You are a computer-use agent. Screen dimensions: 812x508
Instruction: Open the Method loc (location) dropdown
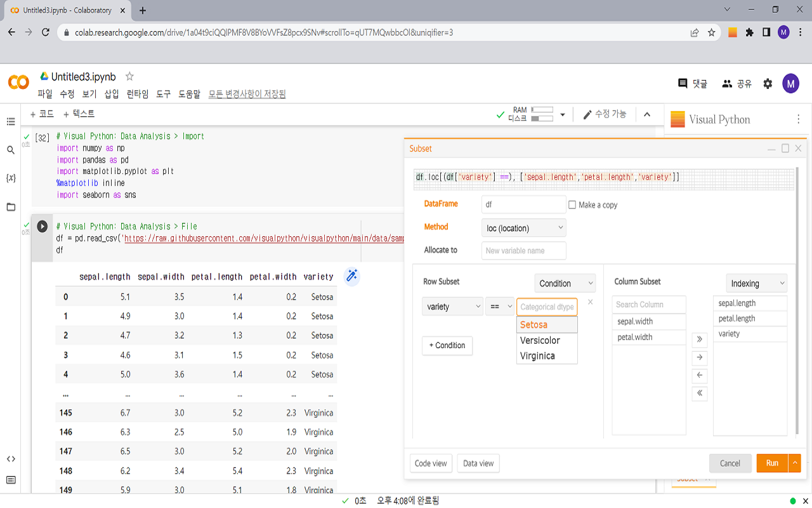tap(523, 227)
